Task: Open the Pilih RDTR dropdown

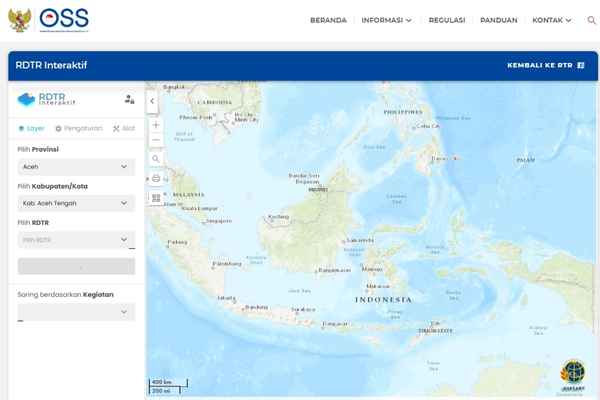Action: point(76,240)
